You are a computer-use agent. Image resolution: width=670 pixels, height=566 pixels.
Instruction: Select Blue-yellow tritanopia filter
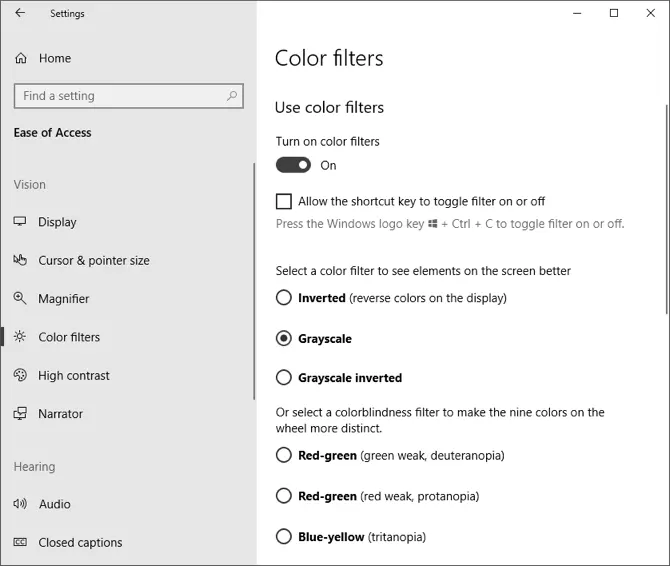tap(284, 537)
